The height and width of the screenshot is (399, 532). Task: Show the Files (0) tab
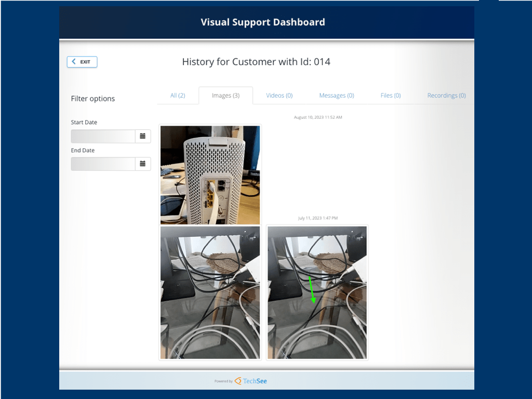pyautogui.click(x=390, y=96)
